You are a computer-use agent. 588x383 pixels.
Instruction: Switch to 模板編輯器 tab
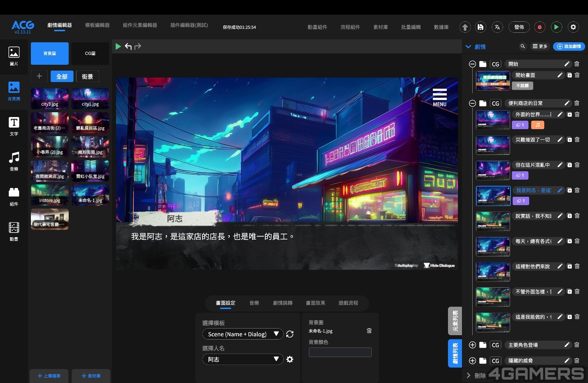pos(97,25)
